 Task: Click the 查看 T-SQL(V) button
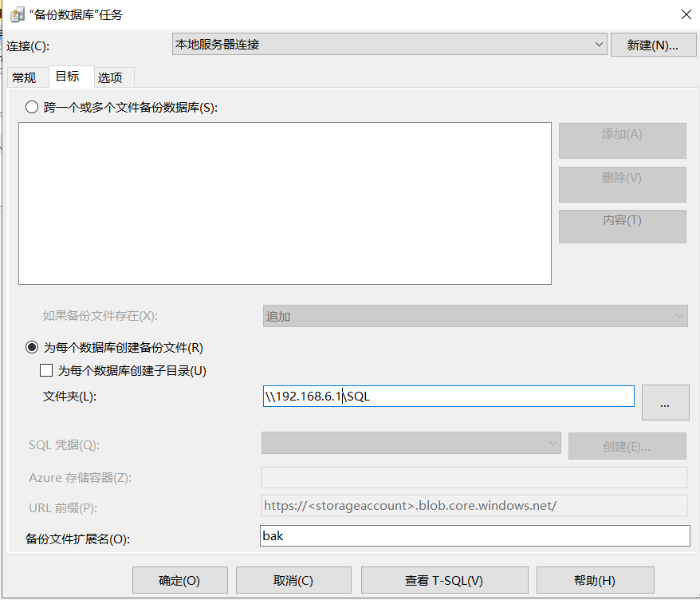click(x=444, y=580)
